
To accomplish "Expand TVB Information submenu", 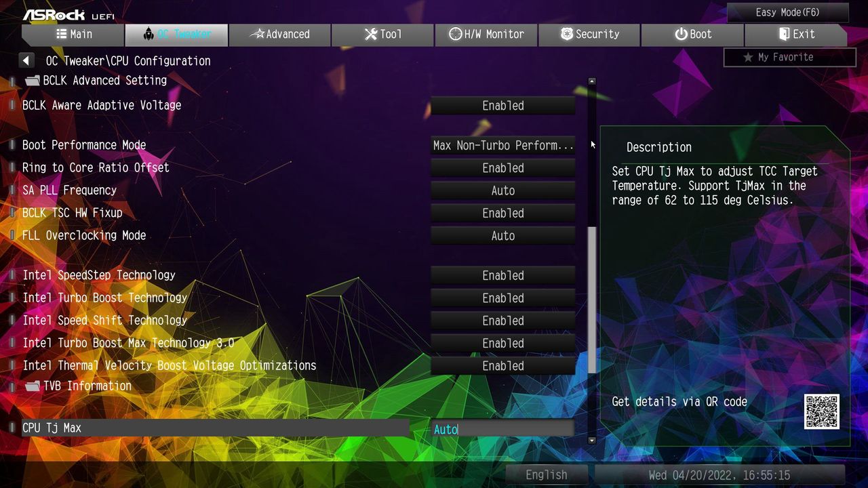I will coord(87,386).
